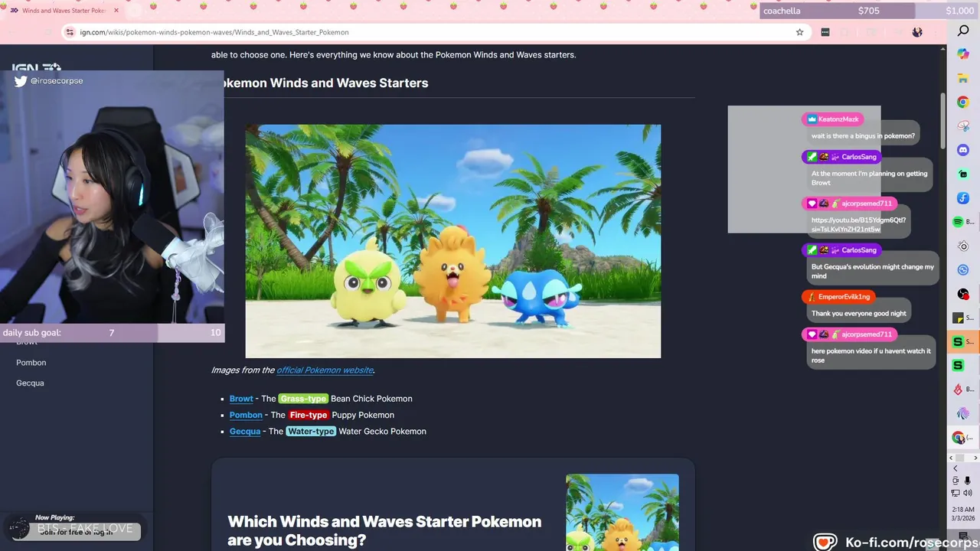Open blue circular sync app in taskbar
This screenshot has height=551, width=980.
pyautogui.click(x=963, y=270)
